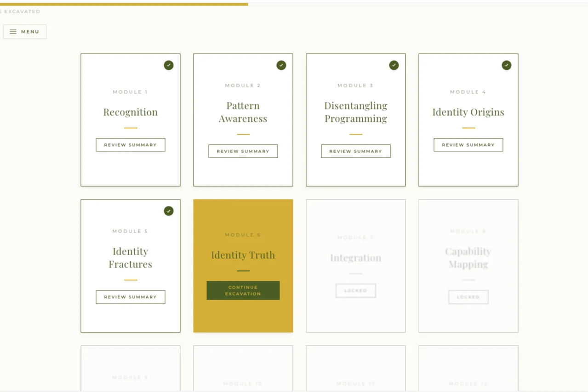Open Pattern Awareness review summary
Screen dimensions: 588x392
243,151
